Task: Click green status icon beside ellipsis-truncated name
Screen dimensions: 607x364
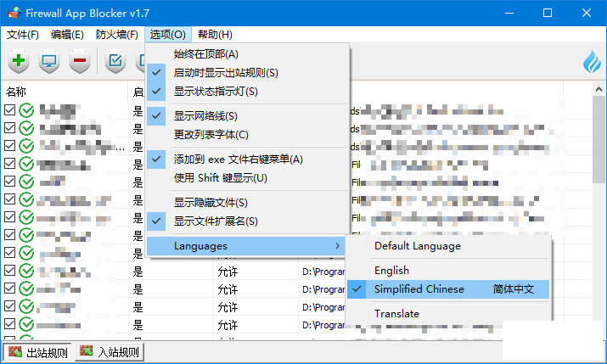Action: (x=26, y=146)
